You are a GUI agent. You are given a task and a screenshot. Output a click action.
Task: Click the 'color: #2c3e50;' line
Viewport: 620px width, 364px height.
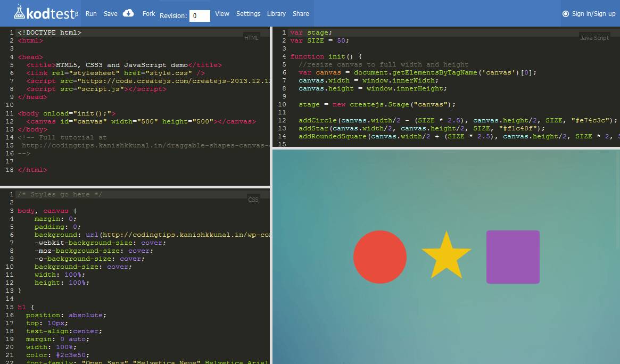57,355
